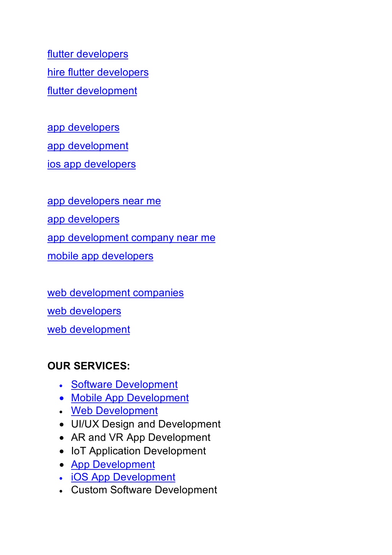
Task: Open the lowercase "app development" link above "ios app developers"
Action: [x=88, y=146]
